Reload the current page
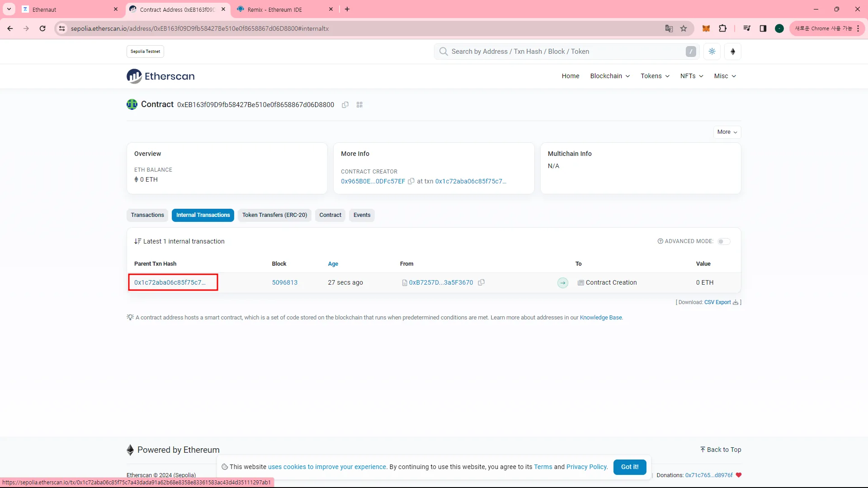 click(x=42, y=28)
